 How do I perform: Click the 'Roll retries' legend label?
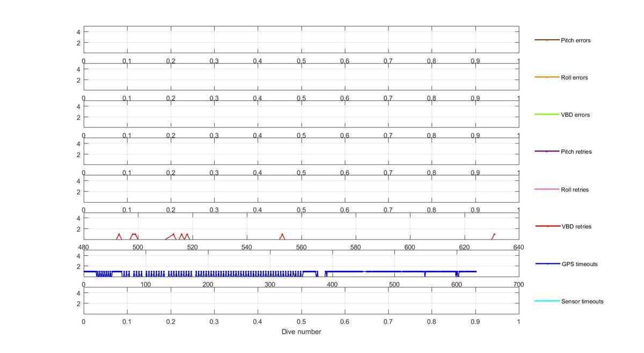[x=575, y=190]
